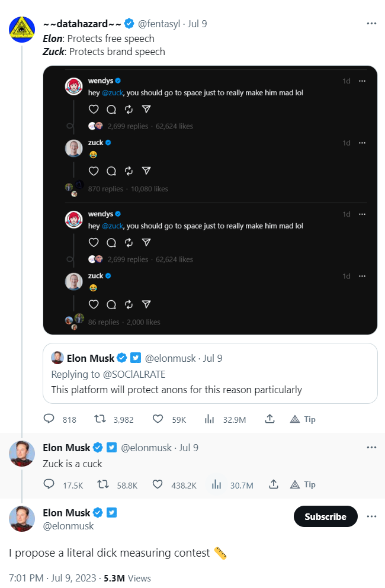This screenshot has width=385, height=588.
Task: Open view count 30.7M on Elon's reply
Action: point(217,484)
